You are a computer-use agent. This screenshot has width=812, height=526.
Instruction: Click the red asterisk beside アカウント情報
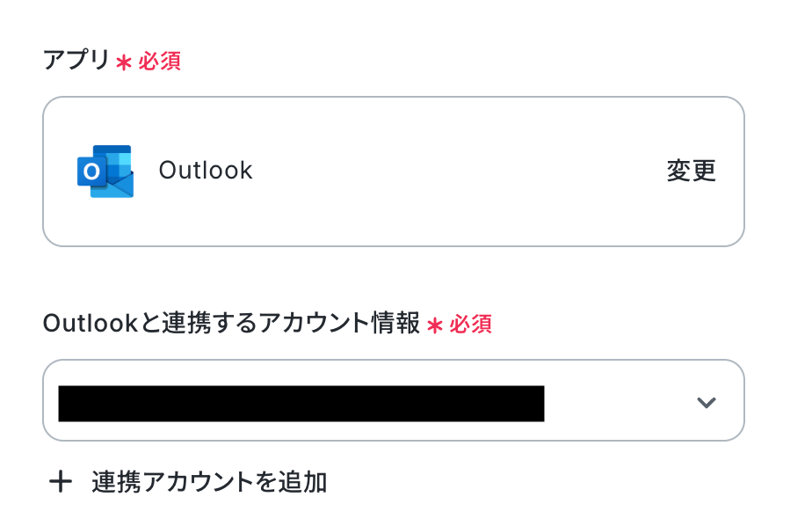tap(435, 325)
